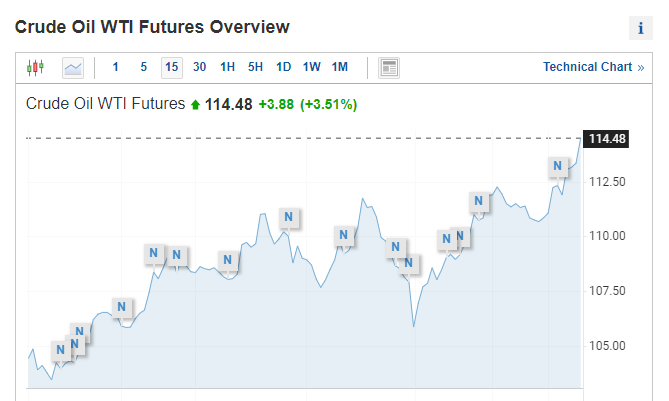Switch to candlestick chart type
The width and height of the screenshot is (669, 401).
(x=36, y=68)
